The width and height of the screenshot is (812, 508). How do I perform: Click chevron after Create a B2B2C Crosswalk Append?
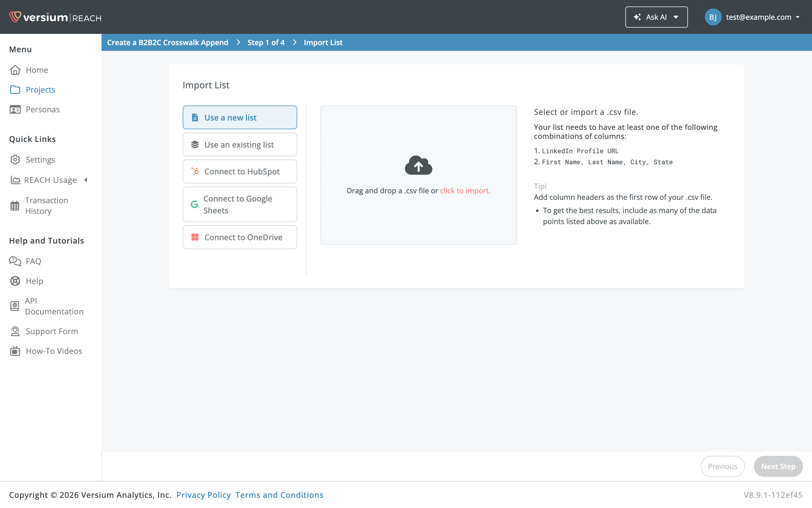(x=238, y=42)
